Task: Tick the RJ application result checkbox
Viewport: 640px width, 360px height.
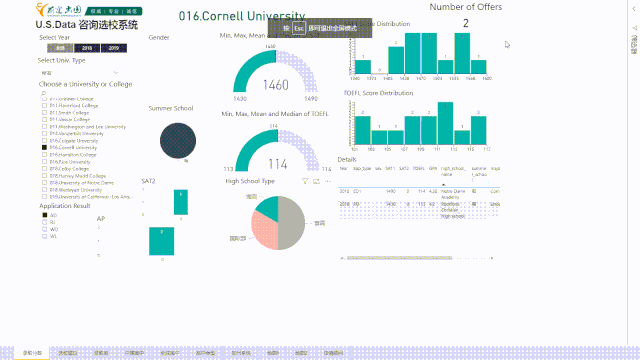Action: click(44, 222)
